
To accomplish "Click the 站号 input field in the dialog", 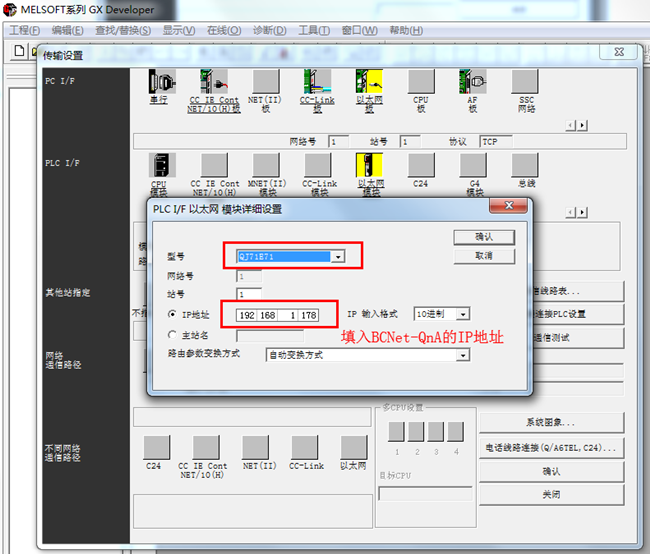I will [249, 294].
